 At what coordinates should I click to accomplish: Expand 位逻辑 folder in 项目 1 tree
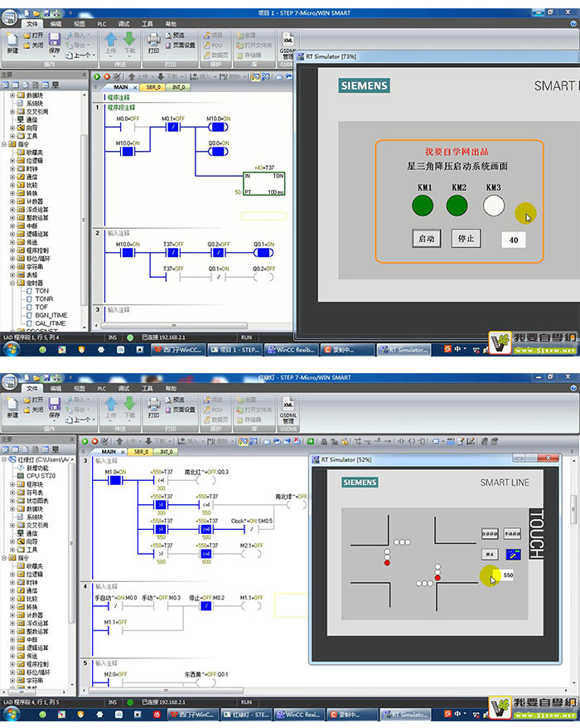(12, 161)
